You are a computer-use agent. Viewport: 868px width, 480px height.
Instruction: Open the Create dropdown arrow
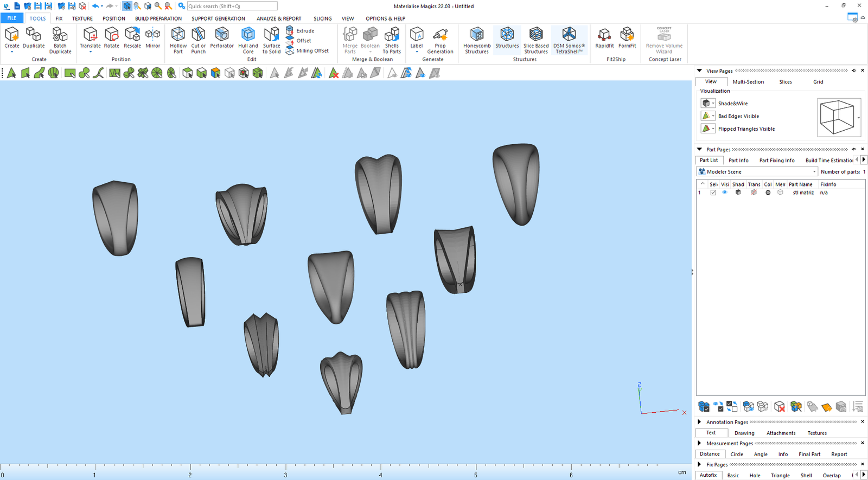click(x=12, y=52)
